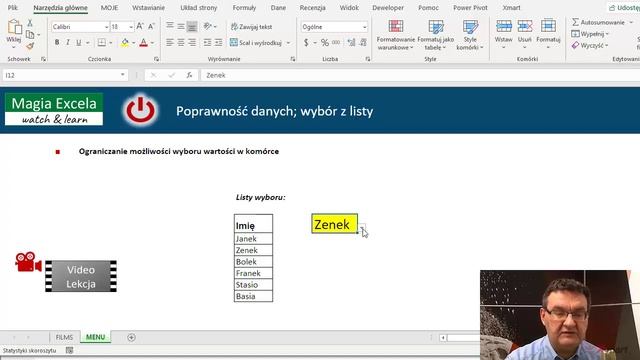The width and height of the screenshot is (640, 360).
Task: Toggle bottom vertical alignment
Action: (192, 26)
